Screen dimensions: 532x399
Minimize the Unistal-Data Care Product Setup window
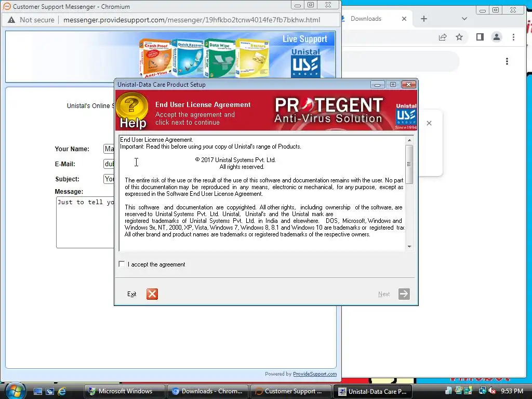(x=377, y=85)
